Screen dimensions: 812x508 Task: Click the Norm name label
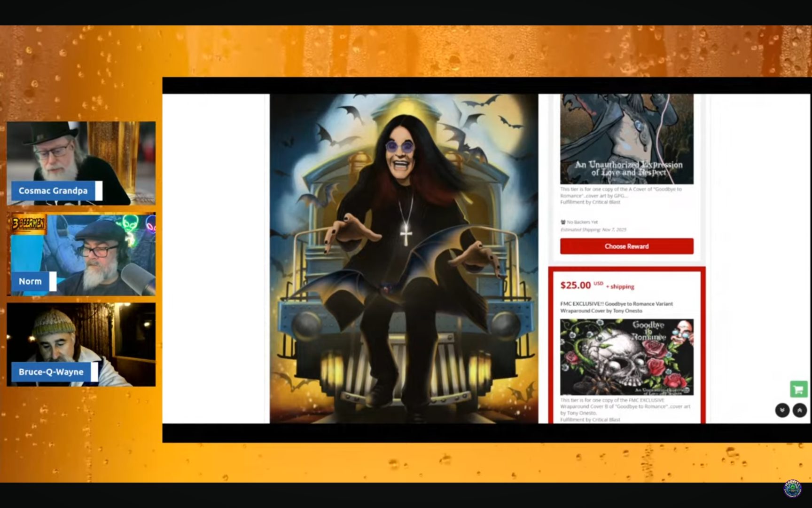coord(31,281)
